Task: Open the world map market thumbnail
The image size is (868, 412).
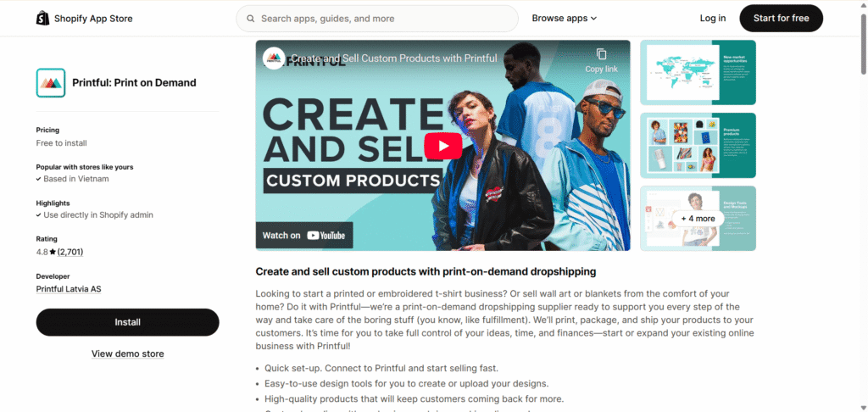Action: coord(698,73)
